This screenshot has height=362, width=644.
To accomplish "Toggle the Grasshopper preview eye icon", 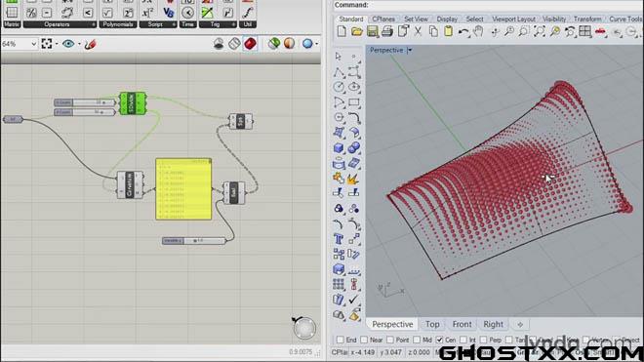I will point(68,44).
